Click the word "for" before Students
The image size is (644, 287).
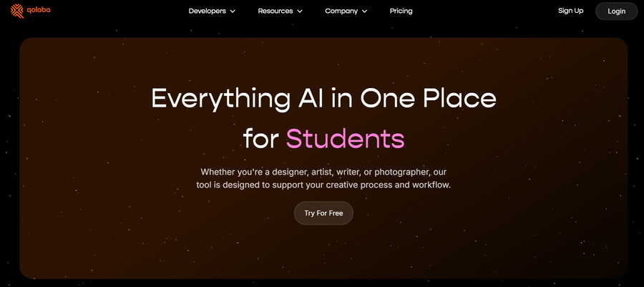pyautogui.click(x=262, y=138)
